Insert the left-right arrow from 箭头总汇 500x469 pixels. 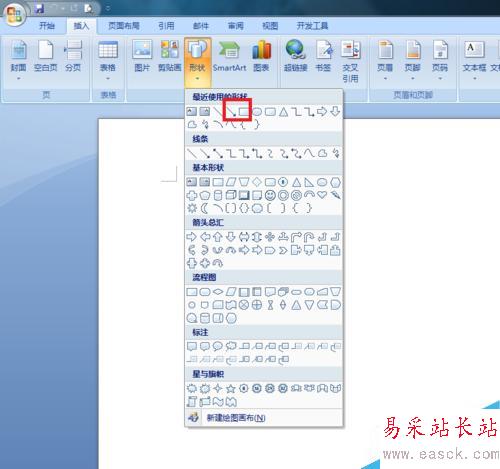(x=244, y=237)
